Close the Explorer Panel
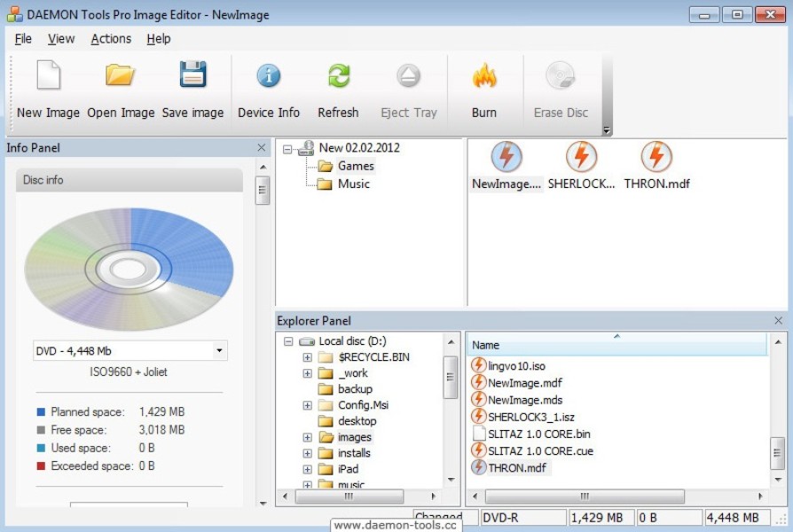 point(779,321)
